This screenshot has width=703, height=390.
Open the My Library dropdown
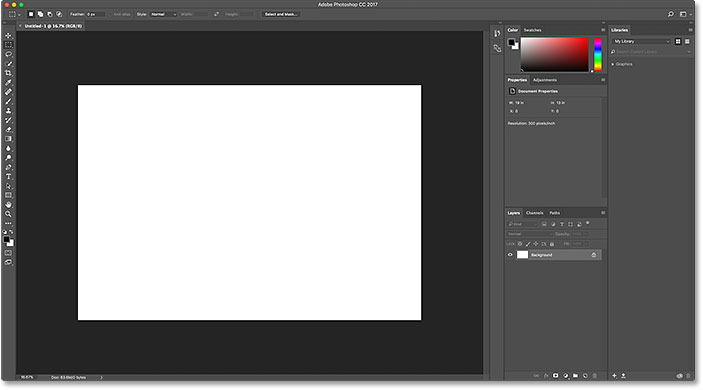click(642, 41)
